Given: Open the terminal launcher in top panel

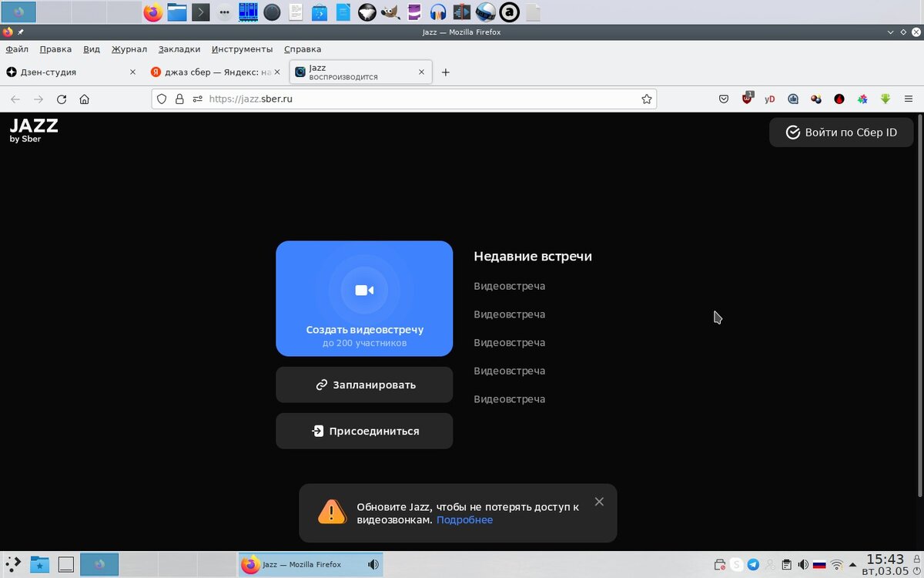Looking at the screenshot, I should point(200,12).
